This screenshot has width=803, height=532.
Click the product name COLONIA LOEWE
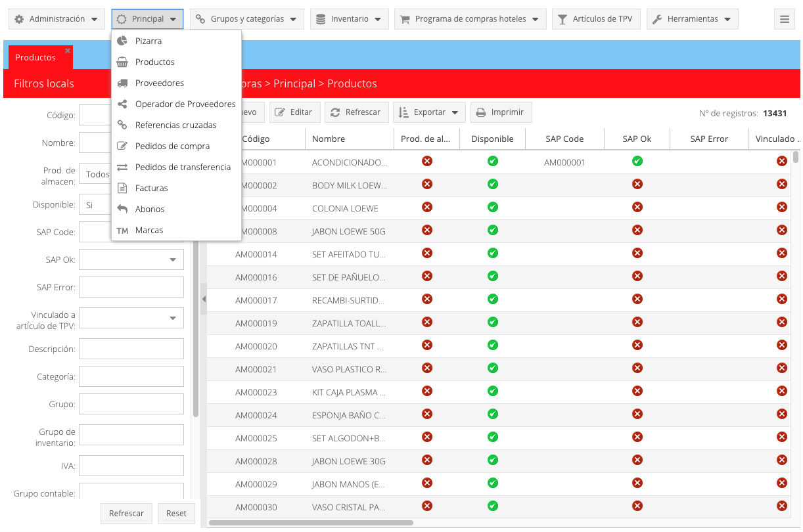[x=345, y=208]
